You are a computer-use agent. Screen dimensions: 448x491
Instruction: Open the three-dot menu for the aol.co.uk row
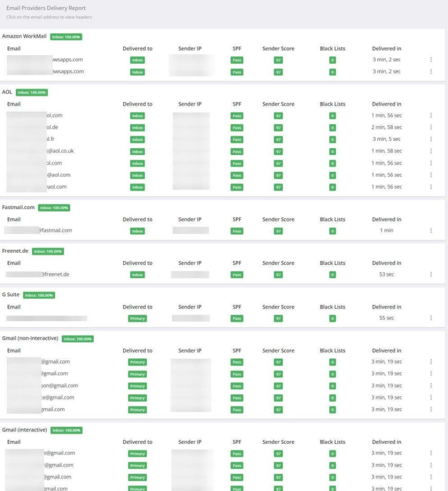(431, 151)
